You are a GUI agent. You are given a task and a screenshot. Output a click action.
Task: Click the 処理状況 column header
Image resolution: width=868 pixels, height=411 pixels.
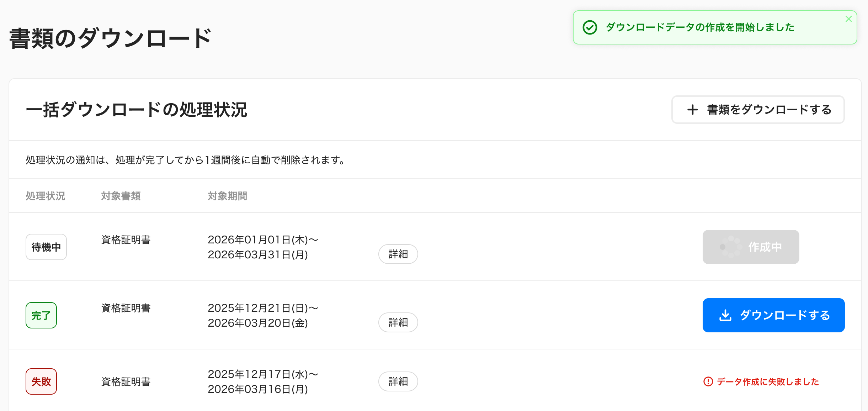point(46,196)
